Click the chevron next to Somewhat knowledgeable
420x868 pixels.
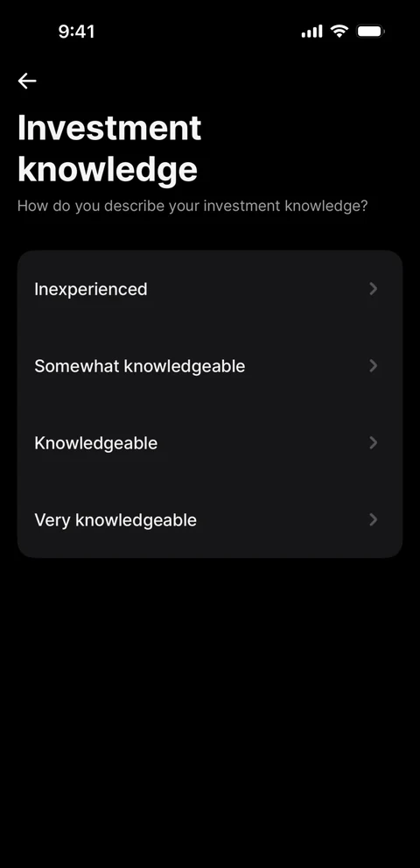[374, 365]
